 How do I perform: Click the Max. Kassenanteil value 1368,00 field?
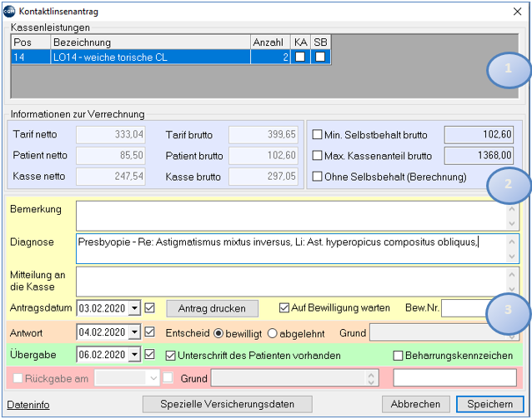pos(479,156)
